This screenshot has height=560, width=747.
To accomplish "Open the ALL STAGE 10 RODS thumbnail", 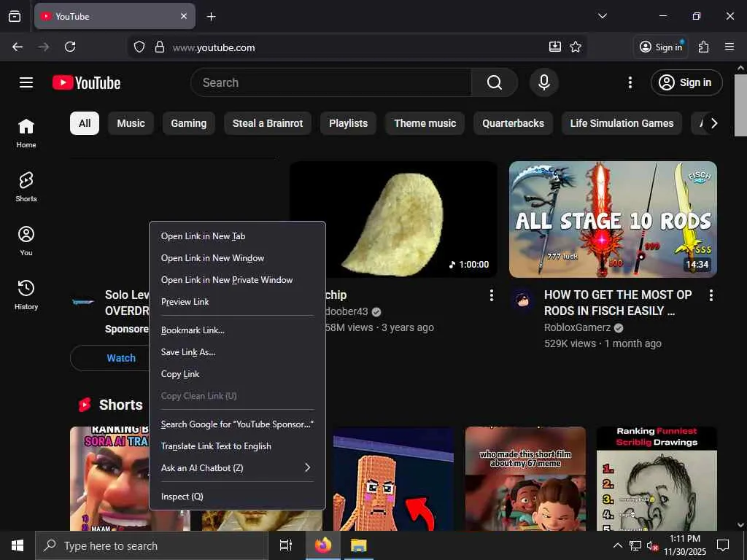I will [x=613, y=219].
